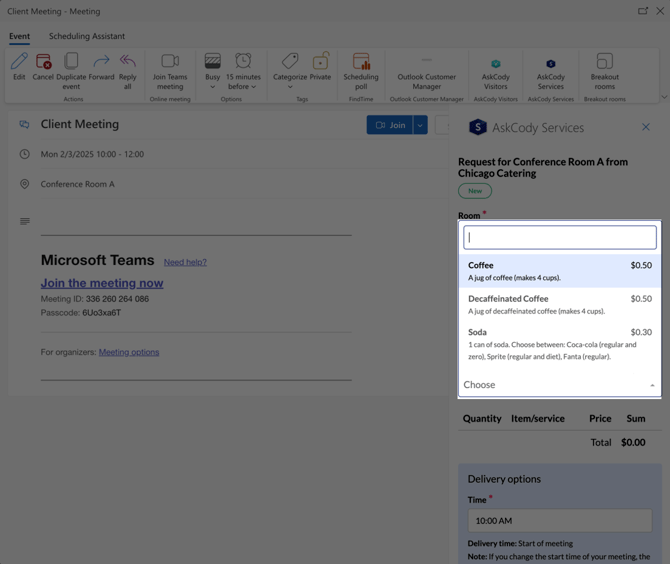Expand the ribbon with the chevron
Viewport: 670px width, 564px height.
click(x=664, y=97)
